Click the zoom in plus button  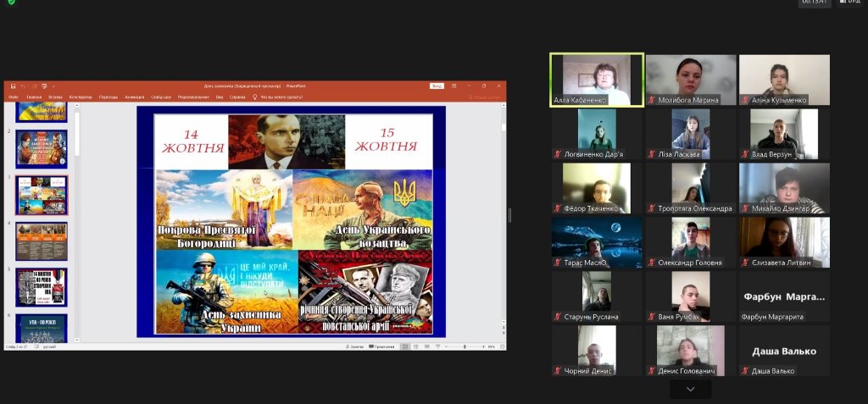[482, 346]
